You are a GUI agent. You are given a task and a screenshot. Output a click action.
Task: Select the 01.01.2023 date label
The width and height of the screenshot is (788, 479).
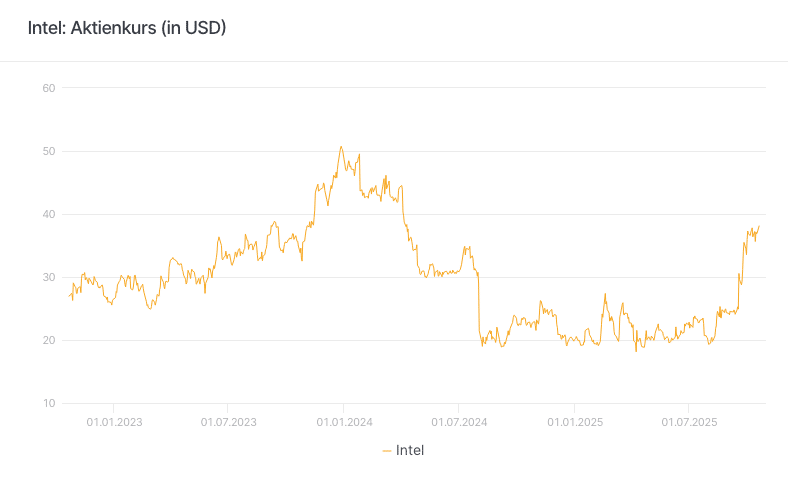click(x=113, y=422)
